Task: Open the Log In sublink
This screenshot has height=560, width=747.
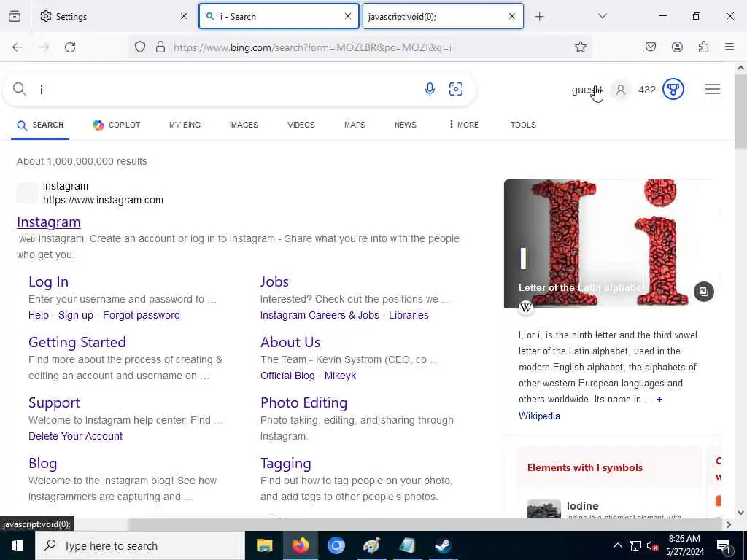Action: 49,282
